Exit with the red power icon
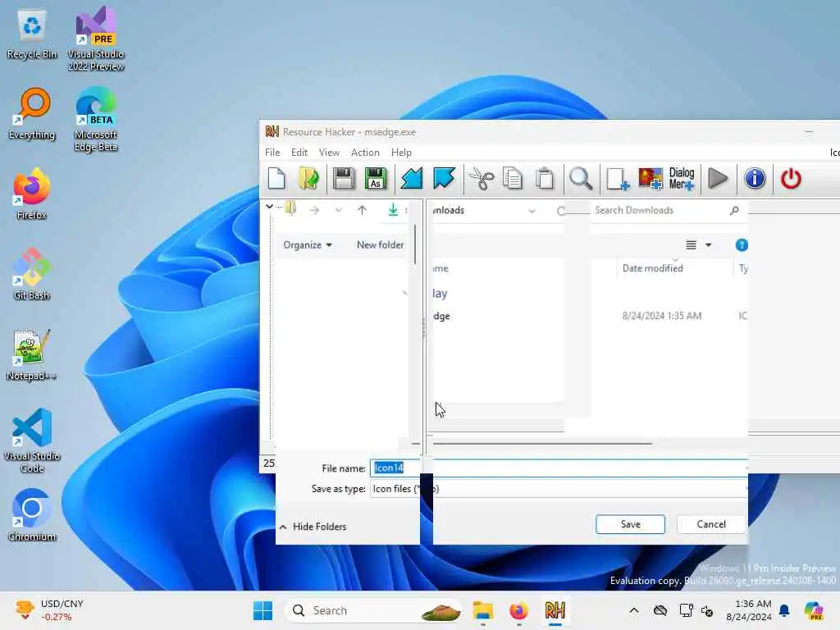Image resolution: width=840 pixels, height=630 pixels. click(791, 178)
